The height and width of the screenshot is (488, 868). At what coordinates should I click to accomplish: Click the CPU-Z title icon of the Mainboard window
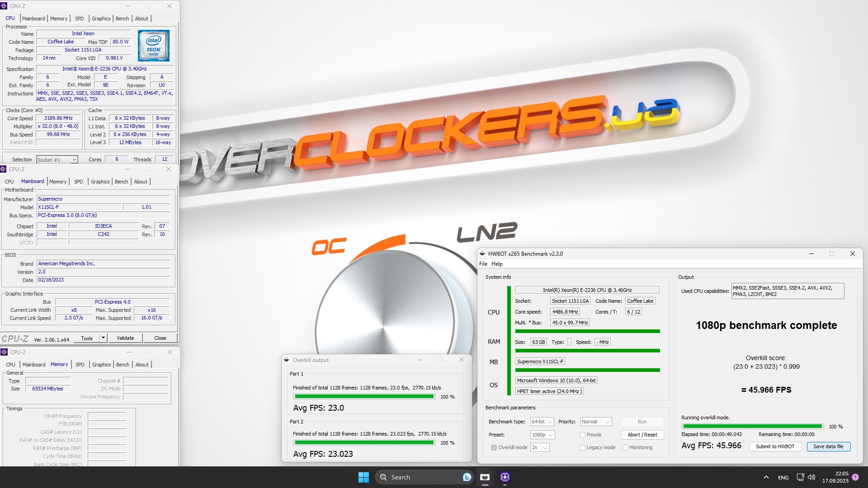click(x=4, y=169)
